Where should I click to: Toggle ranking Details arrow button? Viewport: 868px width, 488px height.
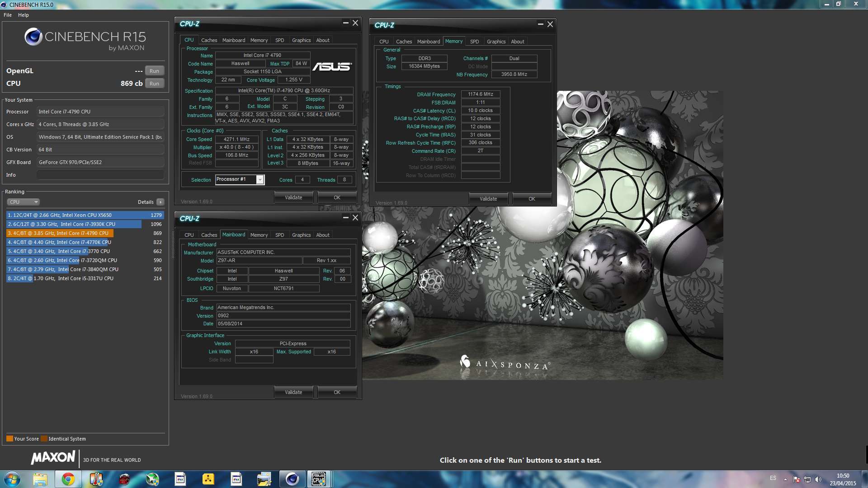coord(160,202)
